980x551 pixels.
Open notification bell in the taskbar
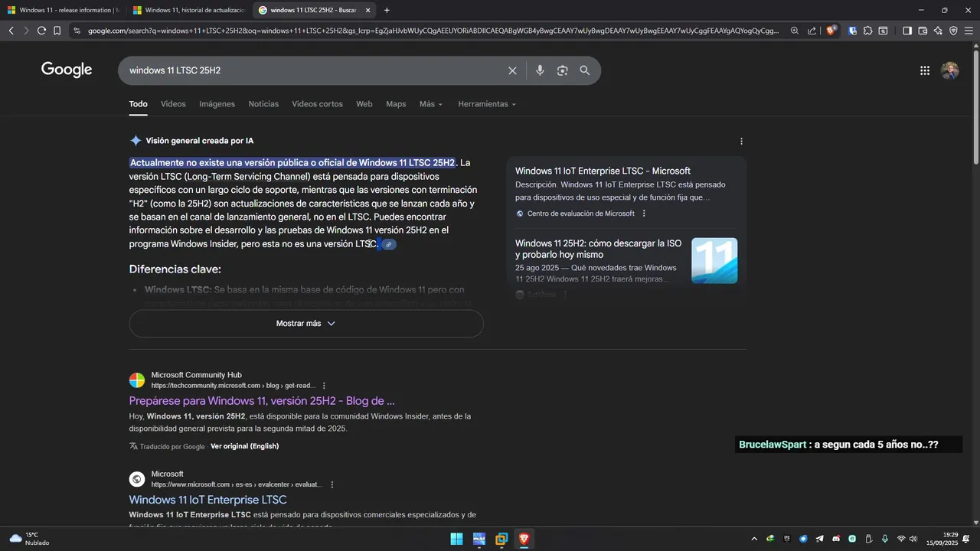coord(966,539)
